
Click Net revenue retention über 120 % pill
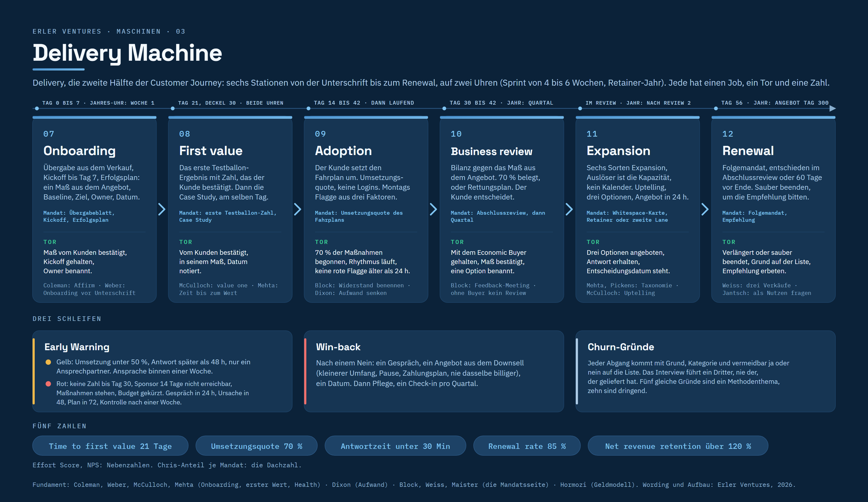[678, 446]
